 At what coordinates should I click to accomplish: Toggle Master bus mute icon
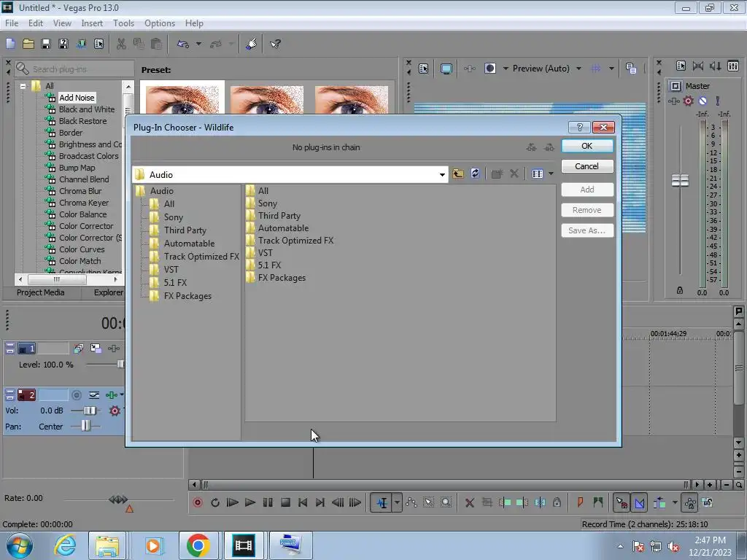tap(703, 101)
